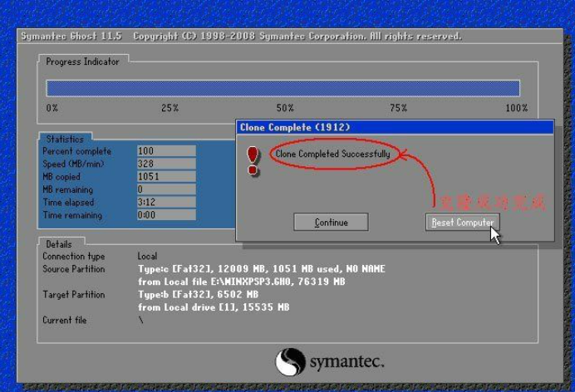Click the 50% progress marker
575x392 pixels.
coord(285,108)
